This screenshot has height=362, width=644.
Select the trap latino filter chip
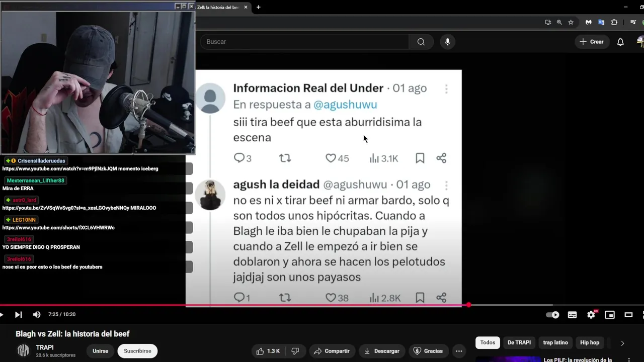(555, 343)
